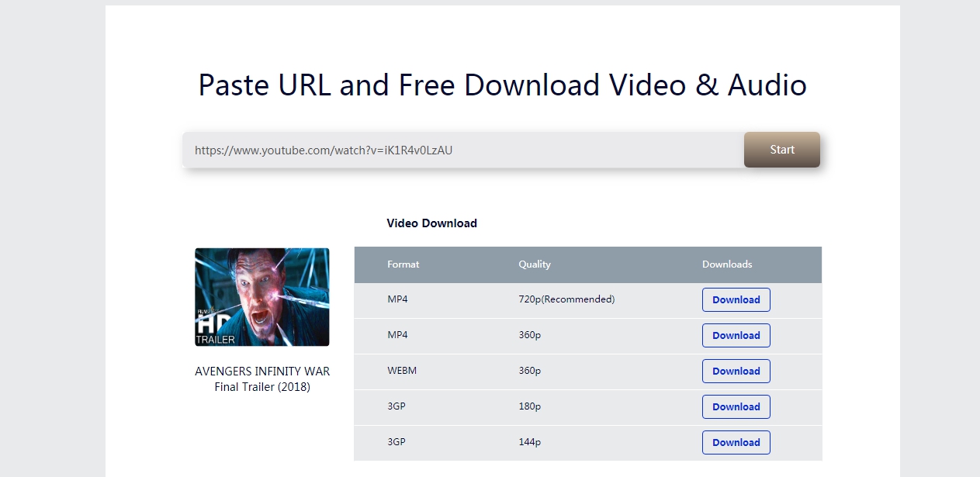
Task: Select the 'AVENGERS INFINITY WAR Final Trailer (2018)' title
Action: tap(262, 379)
